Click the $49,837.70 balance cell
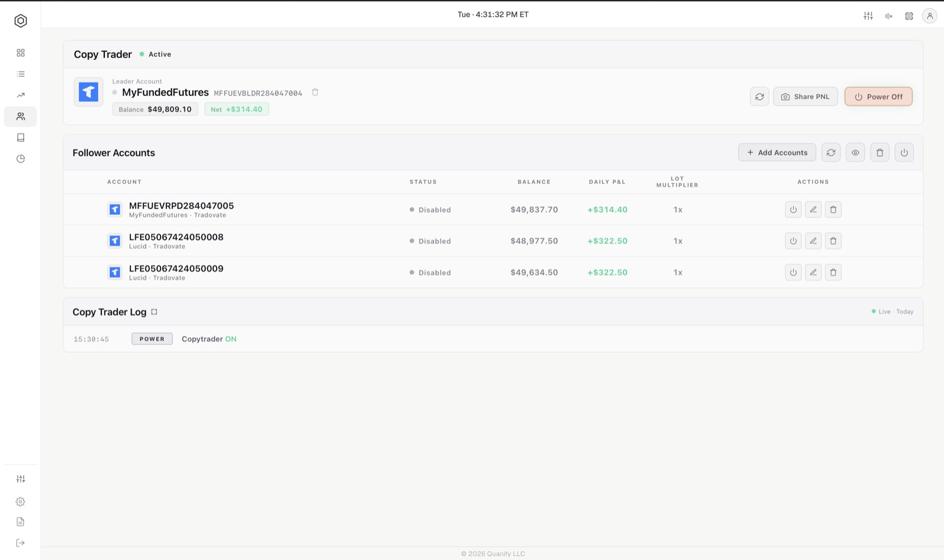This screenshot has width=944, height=560. point(535,210)
